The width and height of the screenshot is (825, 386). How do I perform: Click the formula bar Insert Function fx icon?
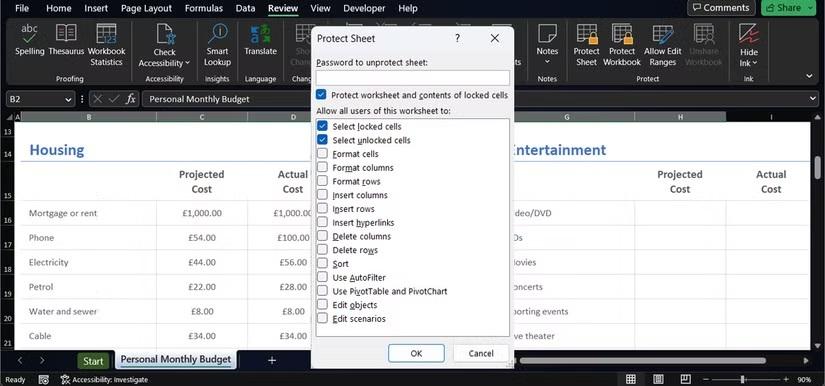point(130,99)
